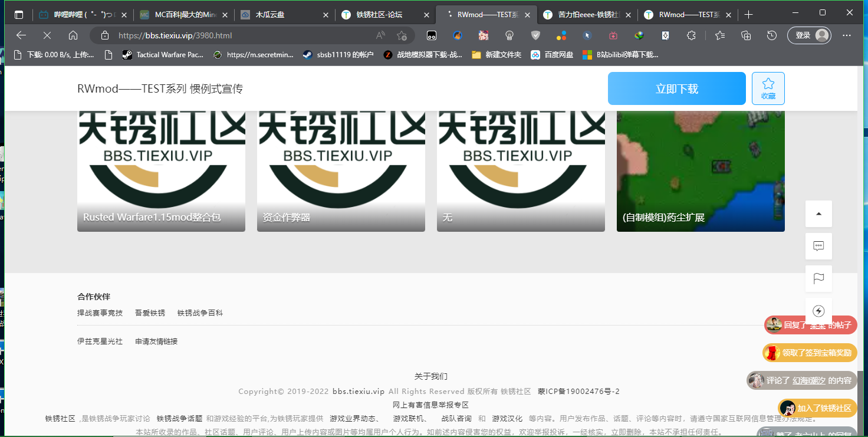Open the comment bubble icon in side panel
The image size is (868, 437).
click(x=818, y=247)
